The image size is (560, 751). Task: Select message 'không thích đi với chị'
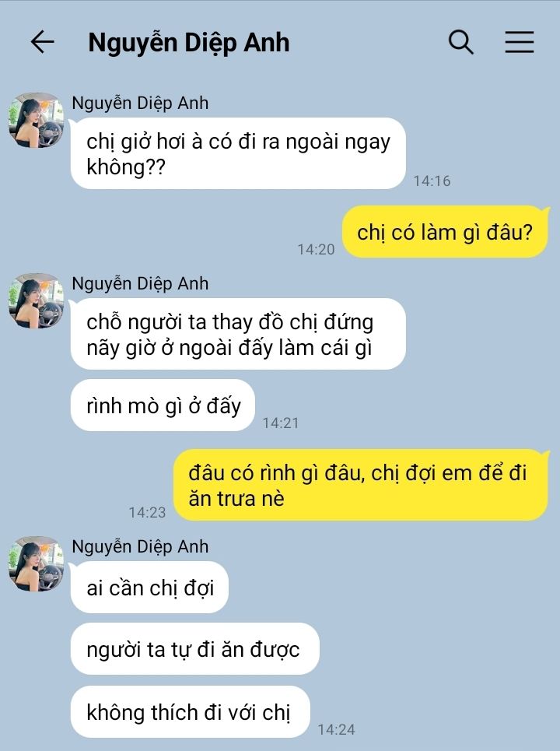(x=190, y=712)
